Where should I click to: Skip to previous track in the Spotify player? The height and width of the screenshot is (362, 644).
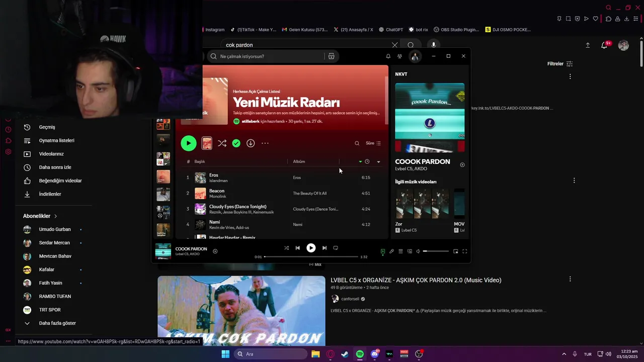click(x=298, y=248)
